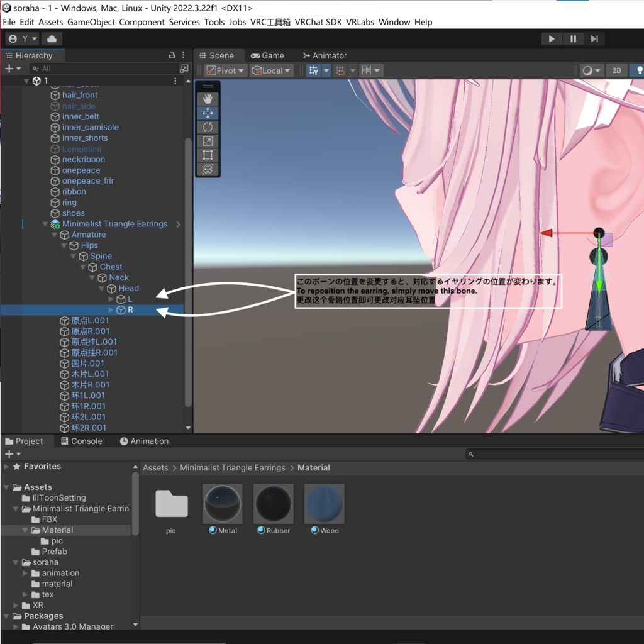The height and width of the screenshot is (644, 644).
Task: Select the Hand (View) tool
Action: (x=208, y=99)
